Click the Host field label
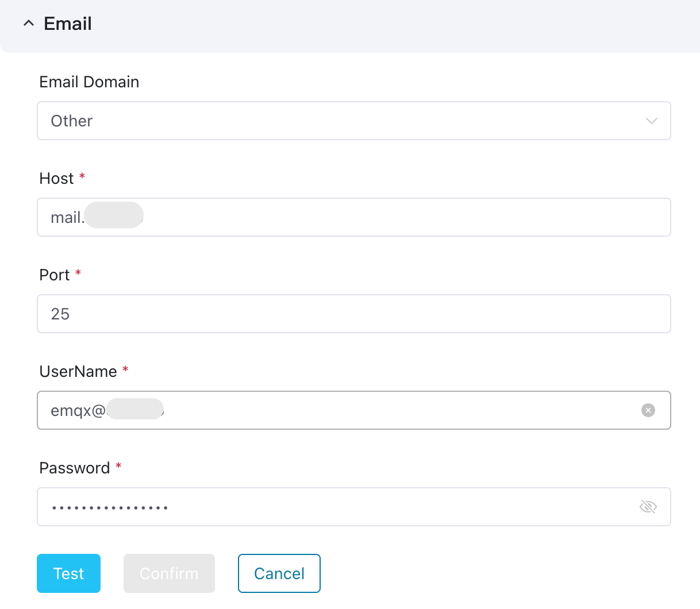This screenshot has height=609, width=700. click(56, 179)
